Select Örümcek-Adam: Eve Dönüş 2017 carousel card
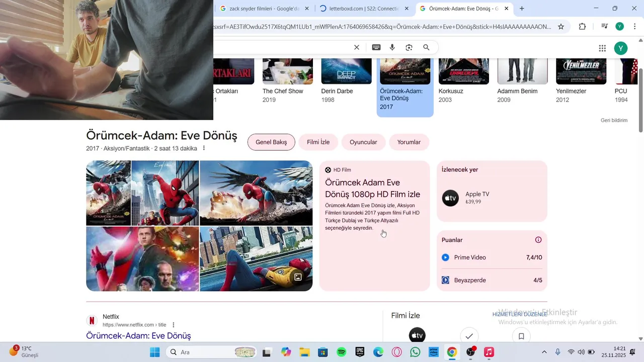The image size is (644, 362). (405, 87)
